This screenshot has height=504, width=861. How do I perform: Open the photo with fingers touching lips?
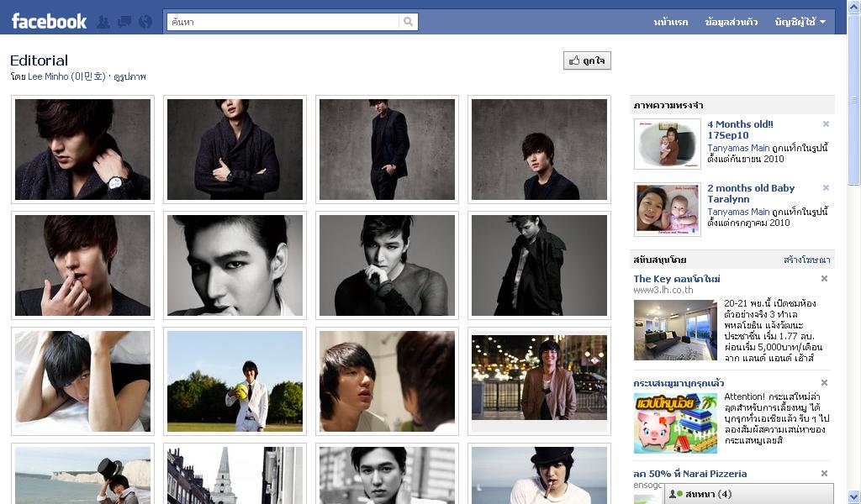(x=82, y=265)
